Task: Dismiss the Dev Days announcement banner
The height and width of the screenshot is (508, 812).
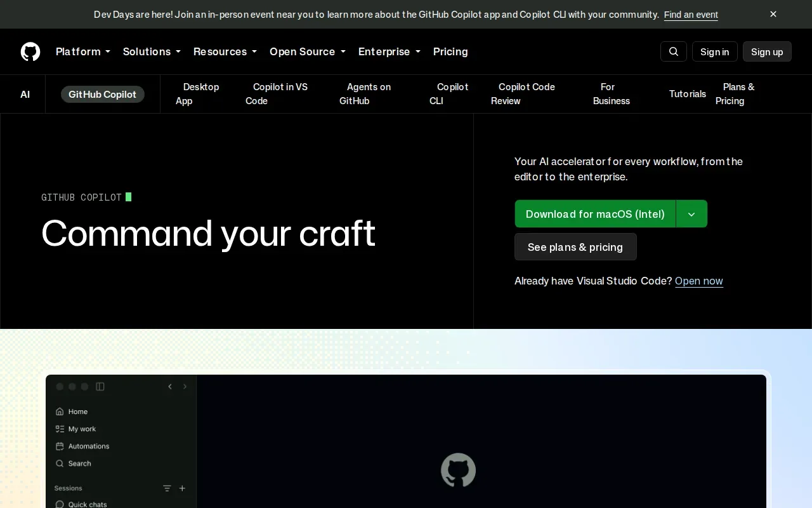Action: click(773, 14)
